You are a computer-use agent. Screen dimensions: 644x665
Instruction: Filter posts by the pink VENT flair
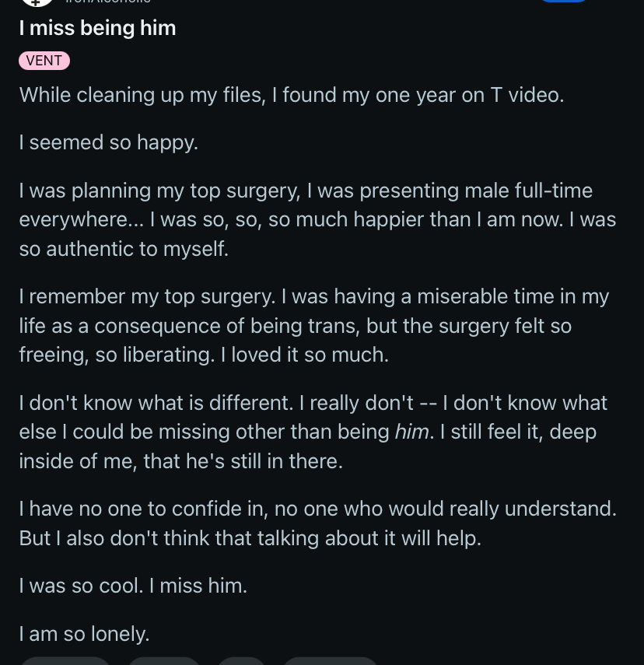[44, 61]
